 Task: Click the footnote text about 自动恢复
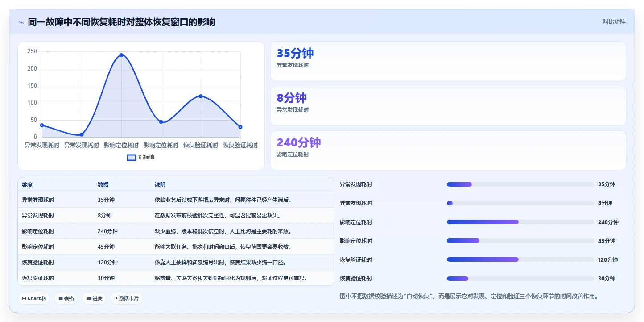point(469,296)
